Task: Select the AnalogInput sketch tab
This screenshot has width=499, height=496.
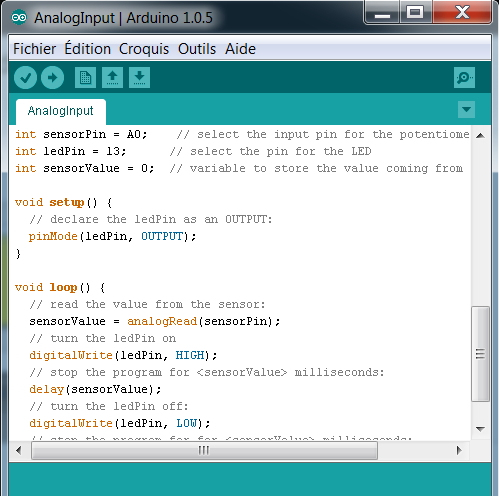Action: (61, 111)
